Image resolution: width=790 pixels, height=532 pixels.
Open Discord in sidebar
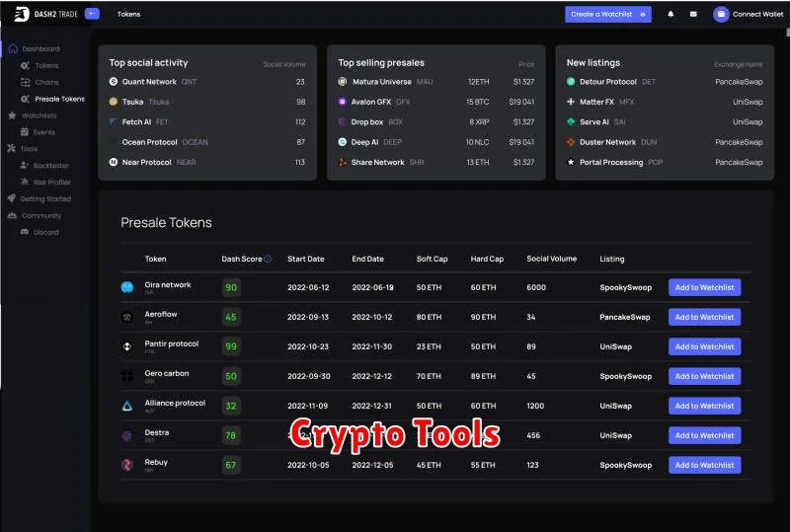tap(39, 232)
